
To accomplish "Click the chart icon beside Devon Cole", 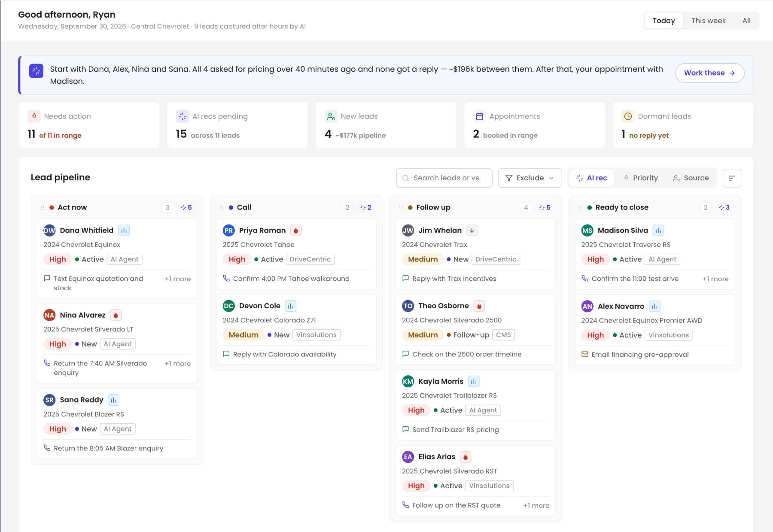I will tap(291, 306).
